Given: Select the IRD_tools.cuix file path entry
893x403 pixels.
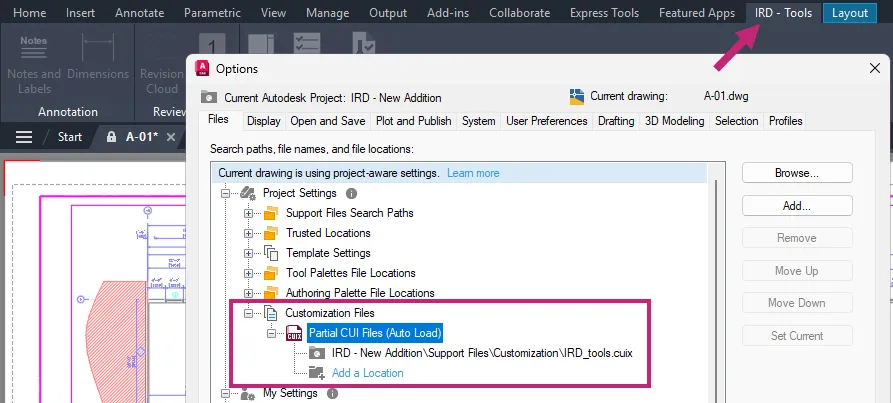Looking at the screenshot, I should pyautogui.click(x=482, y=353).
